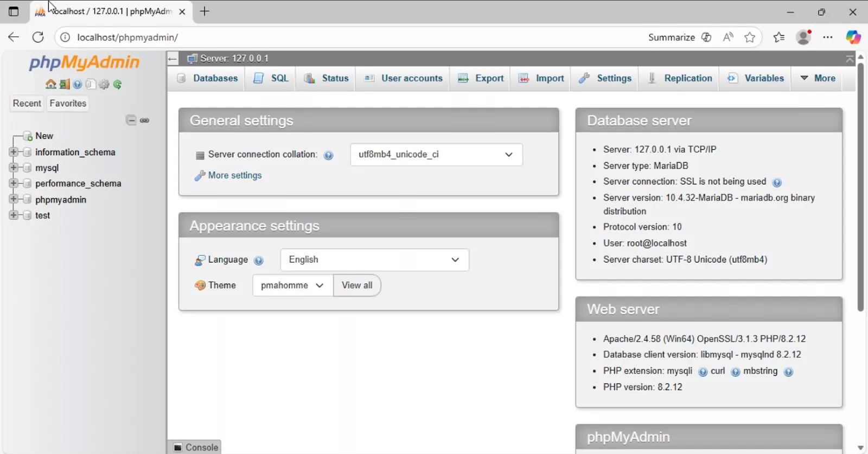Toggle the navigation panel hide arrow
This screenshot has width=868, height=454.
(x=173, y=59)
